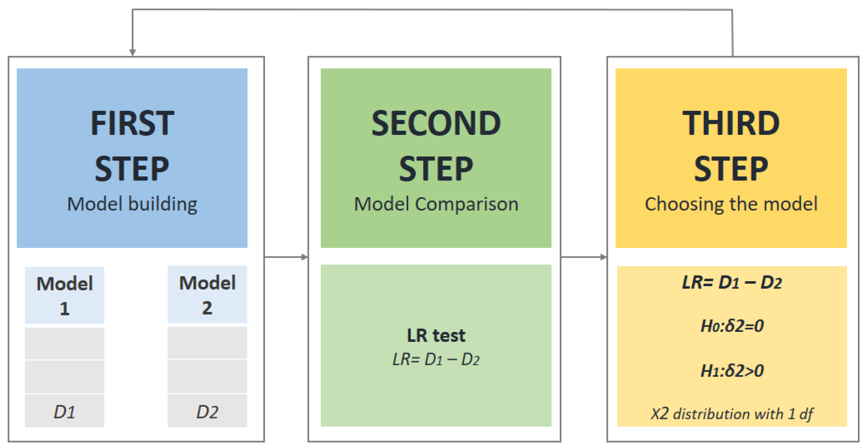
Task: Click the H0:δ2=0 hypothesis text
Action: [732, 326]
